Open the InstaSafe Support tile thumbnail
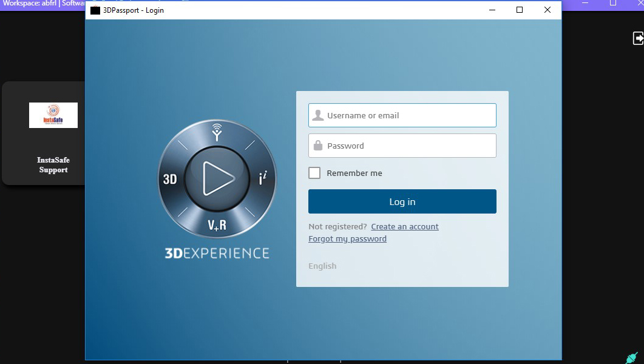This screenshot has height=364, width=644. pos(53,115)
